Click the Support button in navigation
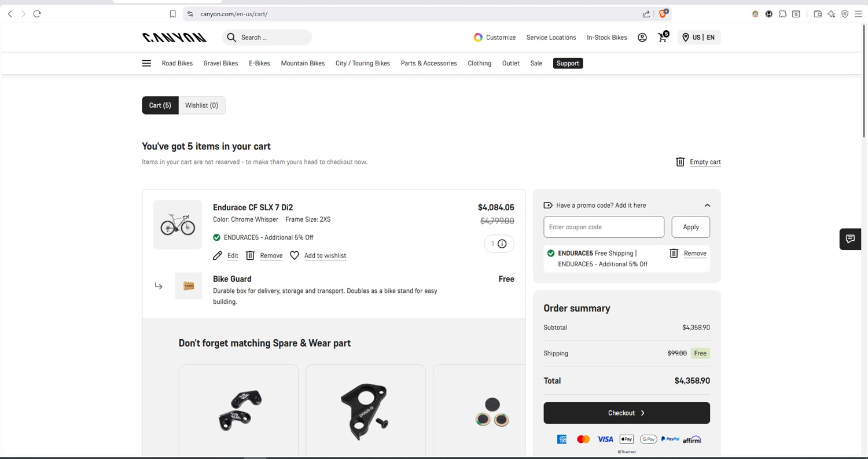Screen dimensions: 868x459 click(568, 63)
